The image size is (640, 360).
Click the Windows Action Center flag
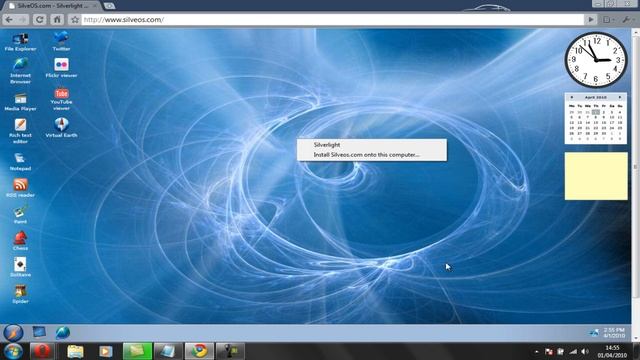[549, 352]
